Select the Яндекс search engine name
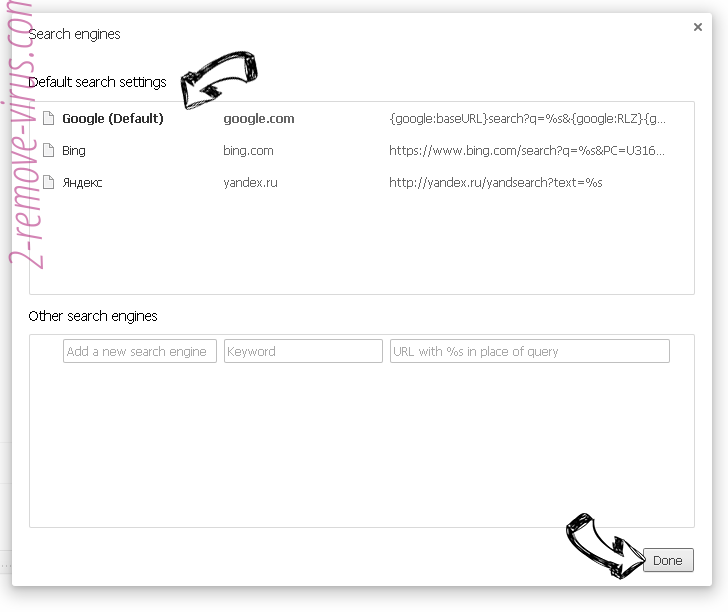Image resolution: width=728 pixels, height=612 pixels. [82, 183]
